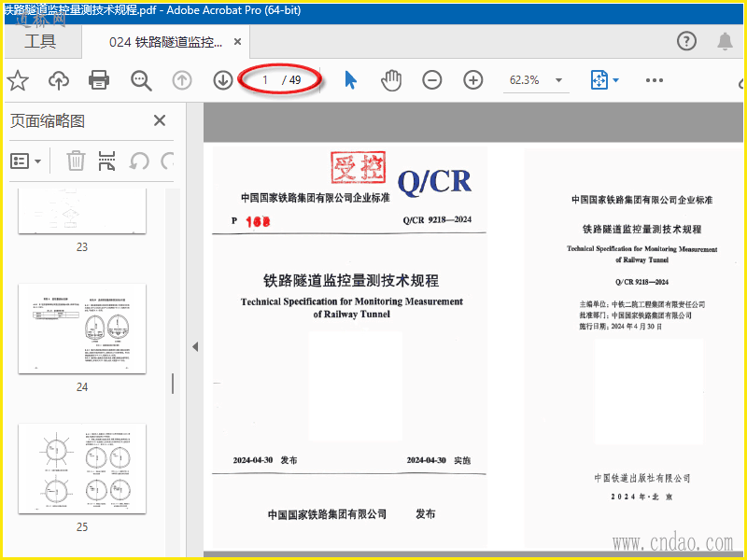Image resolution: width=747 pixels, height=560 pixels.
Task: Add the document to starred favorites
Action: coord(18,80)
